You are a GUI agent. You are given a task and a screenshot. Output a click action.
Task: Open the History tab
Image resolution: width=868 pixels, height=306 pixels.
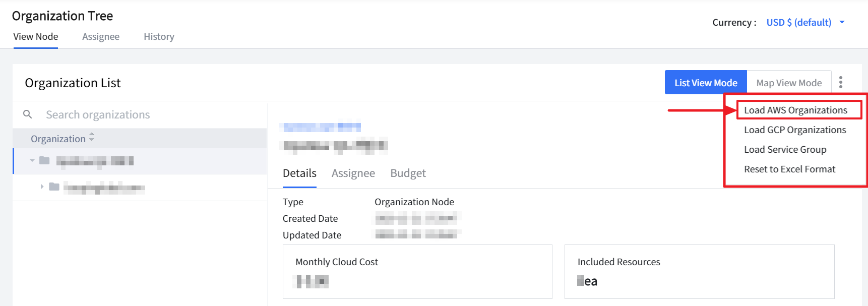159,36
